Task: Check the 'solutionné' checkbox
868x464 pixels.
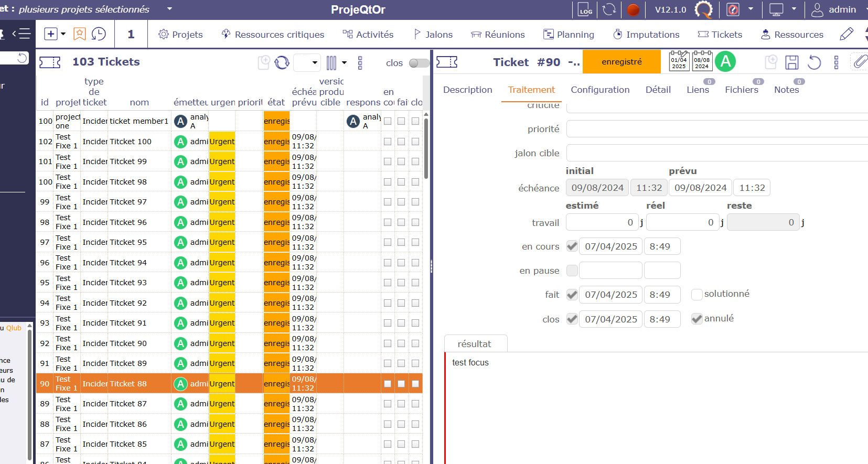Action: click(x=696, y=295)
